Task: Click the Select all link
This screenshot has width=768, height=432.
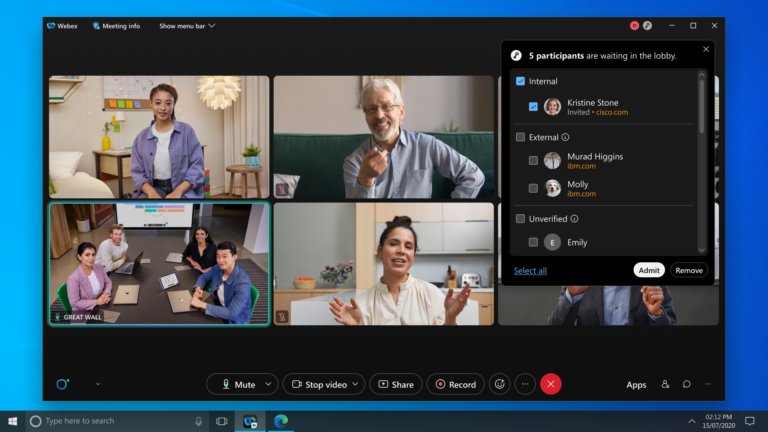Action: click(x=530, y=270)
